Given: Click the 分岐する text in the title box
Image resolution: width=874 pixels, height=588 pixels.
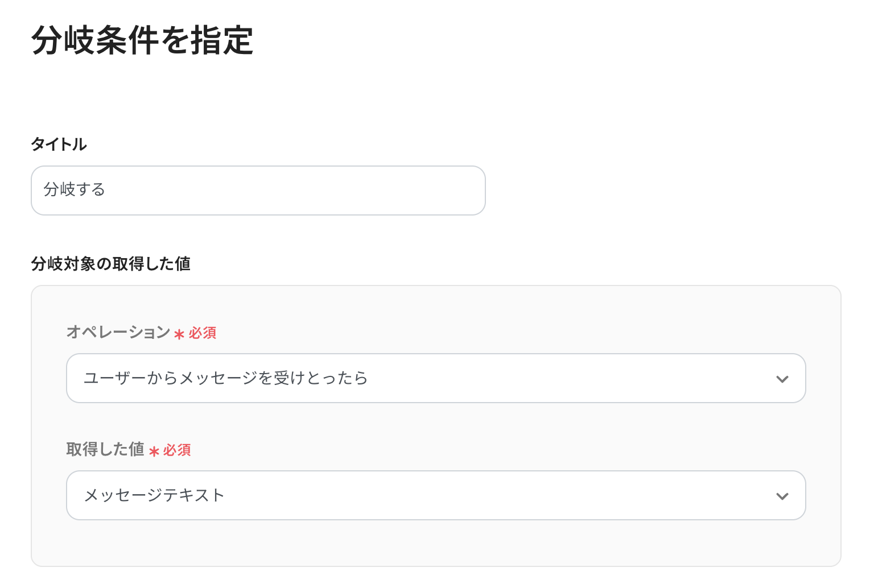Looking at the screenshot, I should click(x=75, y=189).
